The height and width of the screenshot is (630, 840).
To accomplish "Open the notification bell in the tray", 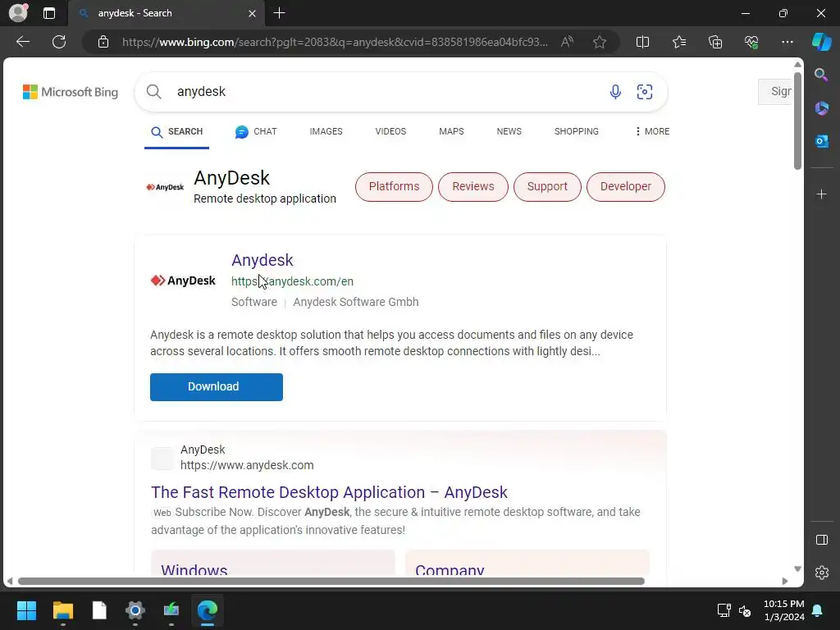I will (x=818, y=610).
